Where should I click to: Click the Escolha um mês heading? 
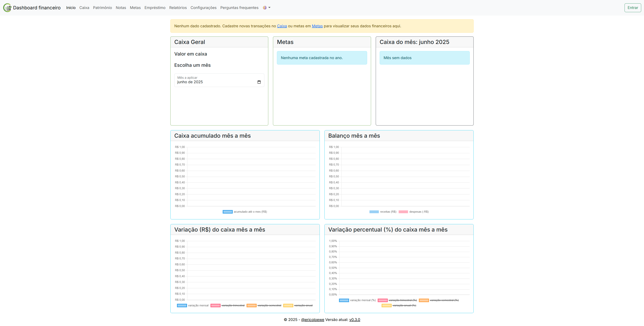click(x=192, y=65)
